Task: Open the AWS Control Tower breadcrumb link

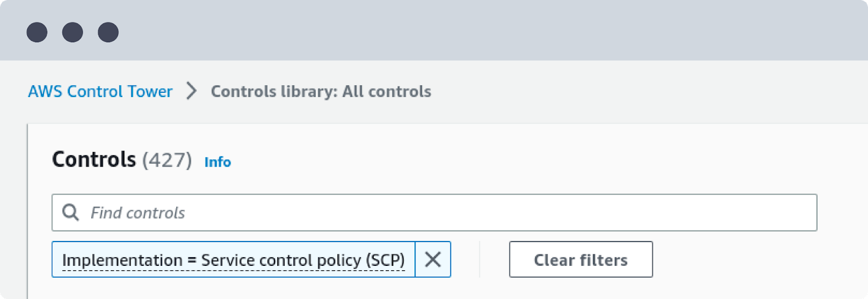Action: click(x=100, y=91)
